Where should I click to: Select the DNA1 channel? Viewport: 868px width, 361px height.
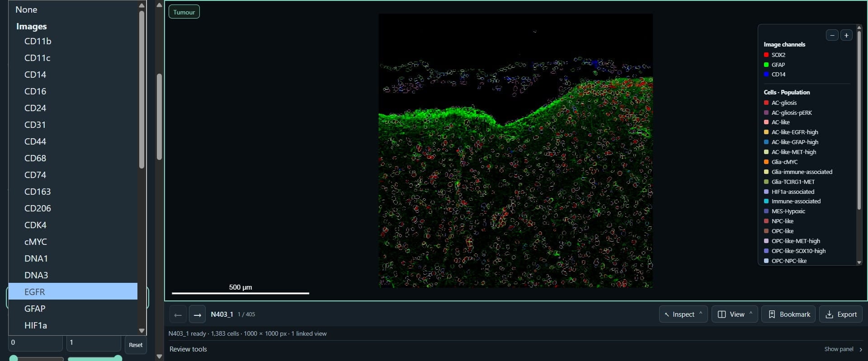[73, 258]
